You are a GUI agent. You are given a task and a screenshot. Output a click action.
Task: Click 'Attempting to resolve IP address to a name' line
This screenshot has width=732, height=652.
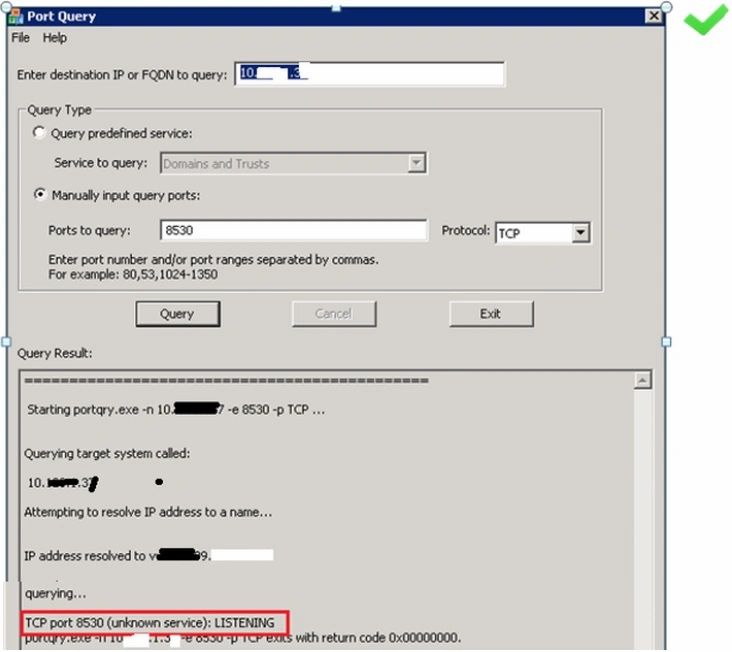click(148, 512)
